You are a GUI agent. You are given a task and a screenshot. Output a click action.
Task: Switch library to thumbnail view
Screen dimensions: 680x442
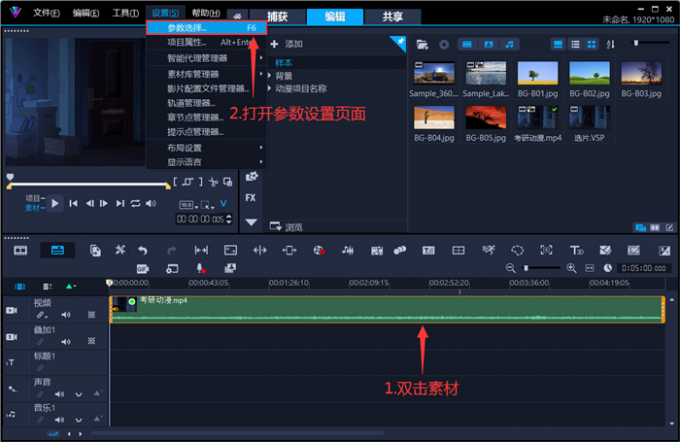(x=591, y=44)
